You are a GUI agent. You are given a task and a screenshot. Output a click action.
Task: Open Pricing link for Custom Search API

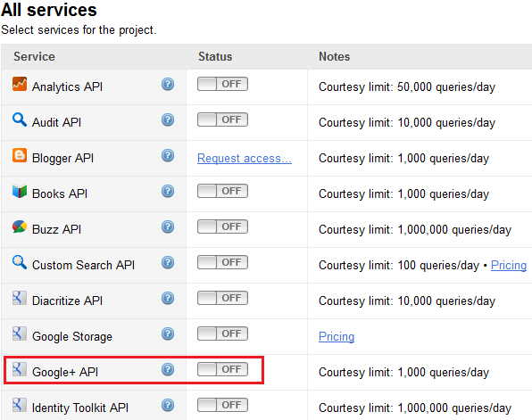click(x=509, y=266)
